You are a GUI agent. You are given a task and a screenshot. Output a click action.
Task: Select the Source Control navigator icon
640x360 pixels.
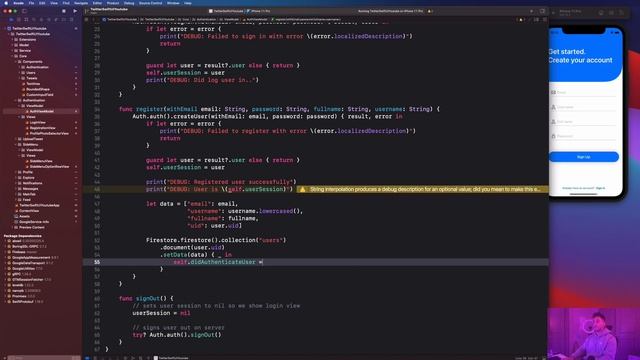(18, 19)
